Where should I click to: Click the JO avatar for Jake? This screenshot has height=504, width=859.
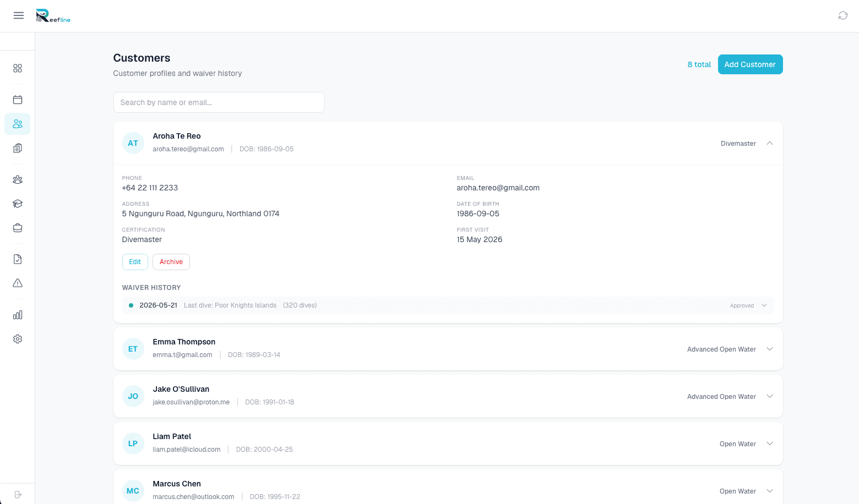coord(133,396)
